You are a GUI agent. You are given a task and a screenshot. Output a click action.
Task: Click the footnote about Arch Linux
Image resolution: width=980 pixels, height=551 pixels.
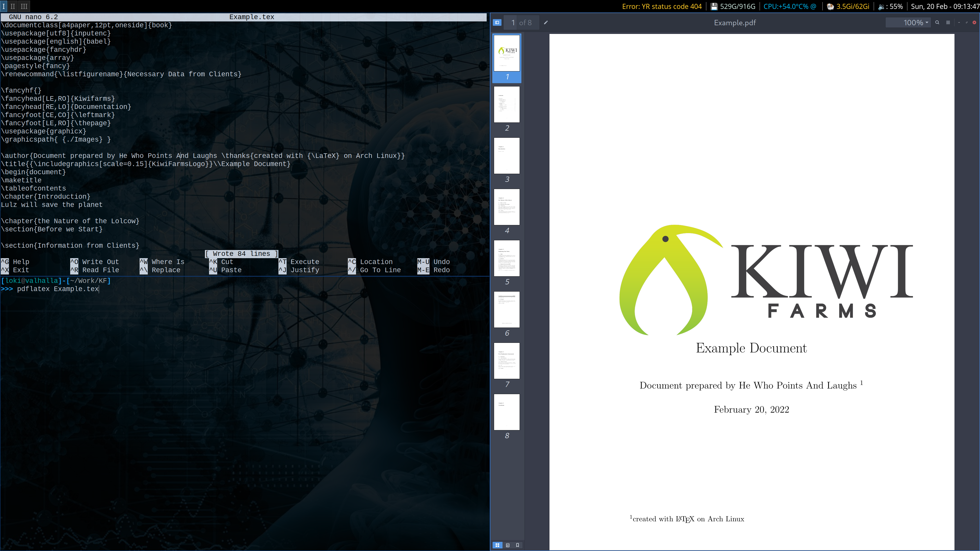[687, 519]
